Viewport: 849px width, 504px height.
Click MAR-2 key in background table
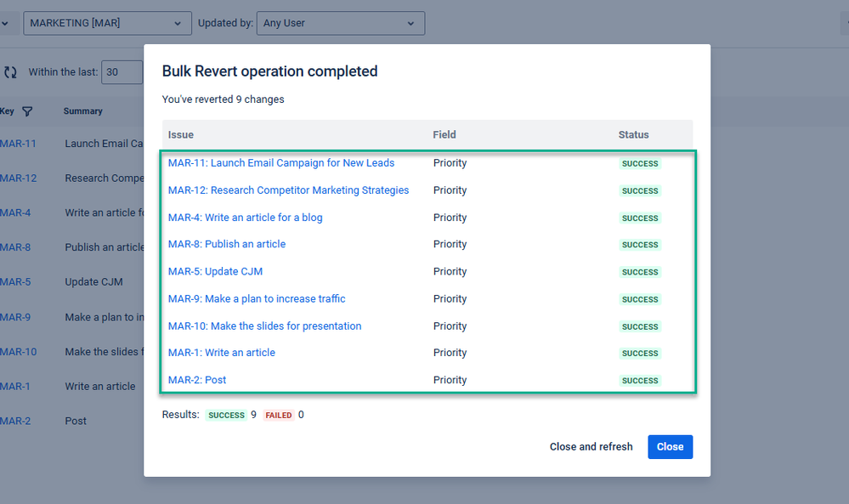(15, 422)
